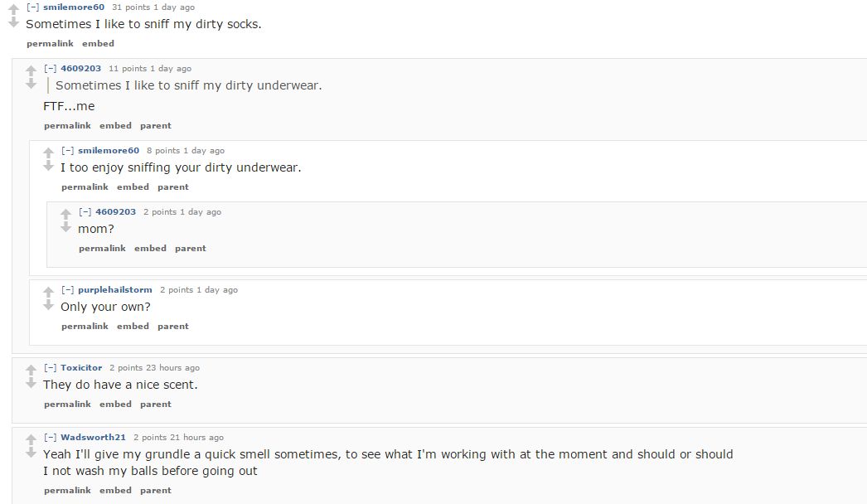Collapse Wadsworth21's comment using [–]
The image size is (867, 504).
click(50, 437)
